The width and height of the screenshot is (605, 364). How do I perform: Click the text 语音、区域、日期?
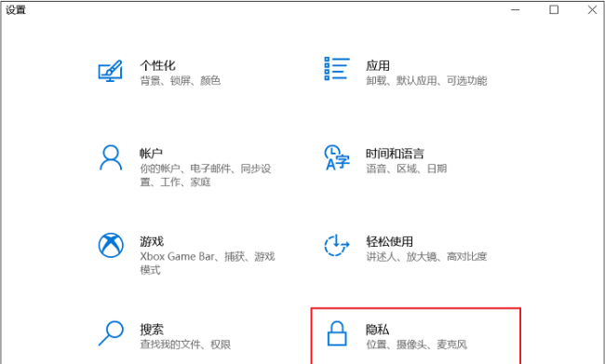tap(407, 169)
